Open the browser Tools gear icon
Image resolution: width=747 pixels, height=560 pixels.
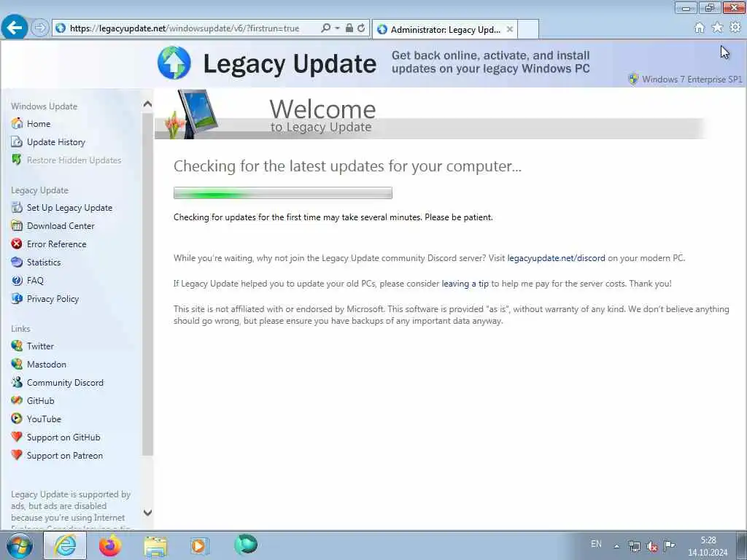tap(735, 28)
